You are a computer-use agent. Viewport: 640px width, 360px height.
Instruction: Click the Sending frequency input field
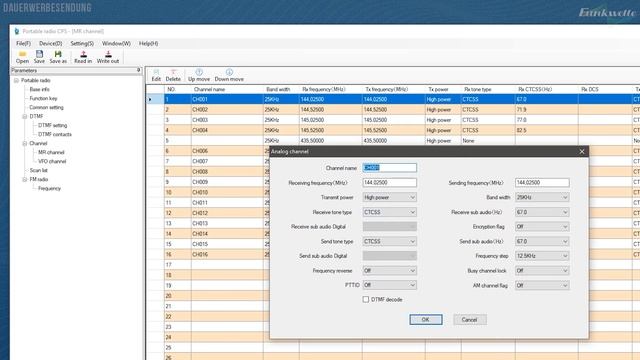coord(542,182)
